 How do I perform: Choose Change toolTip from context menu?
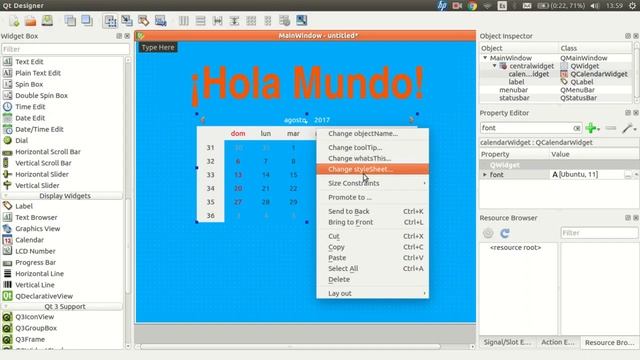click(372, 147)
